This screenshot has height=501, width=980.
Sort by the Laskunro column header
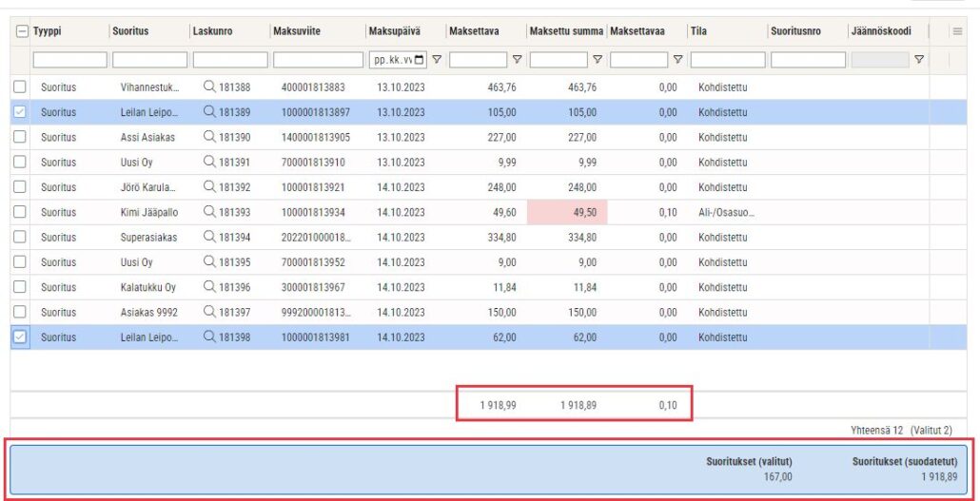click(x=212, y=31)
